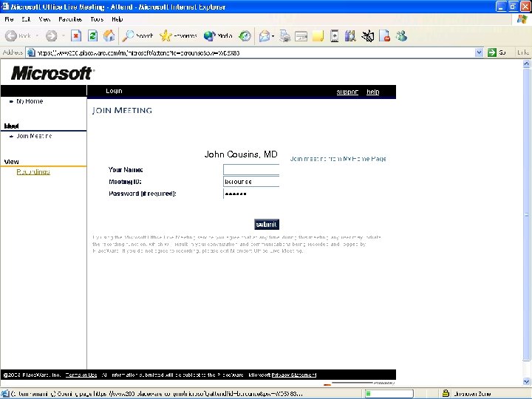Select Join Meeting in sidebar

pyautogui.click(x=34, y=136)
